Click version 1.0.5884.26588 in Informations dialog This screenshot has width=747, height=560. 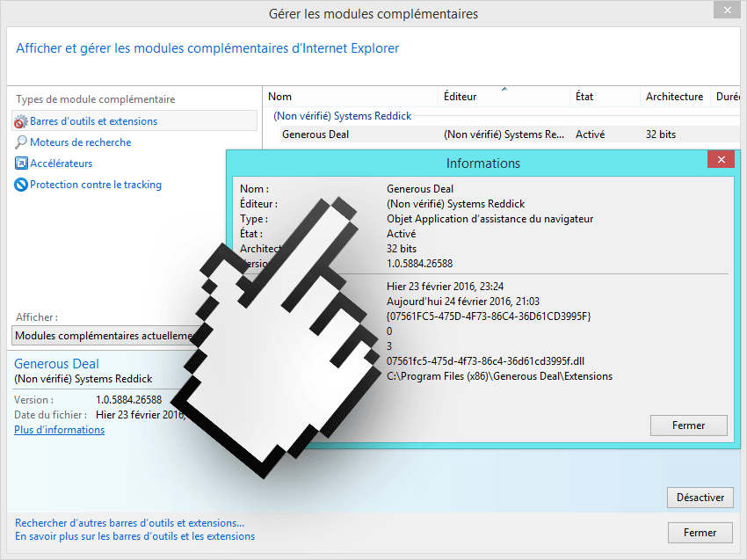click(x=420, y=264)
